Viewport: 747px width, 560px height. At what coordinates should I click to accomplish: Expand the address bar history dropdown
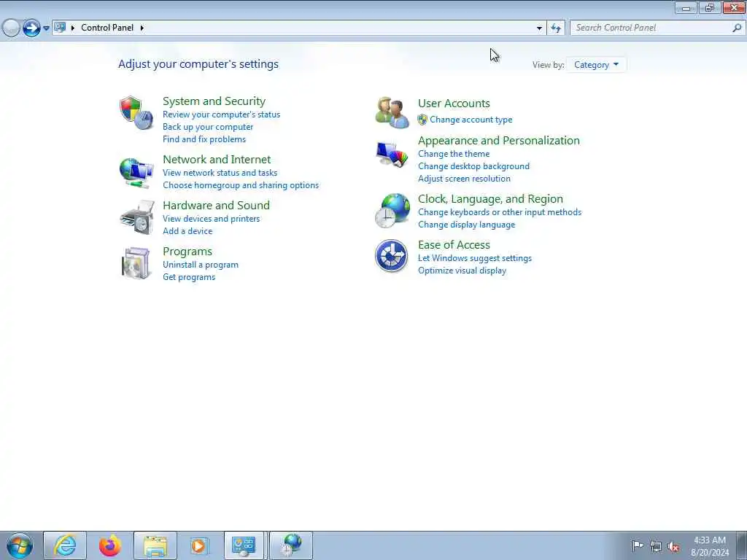[x=539, y=28]
